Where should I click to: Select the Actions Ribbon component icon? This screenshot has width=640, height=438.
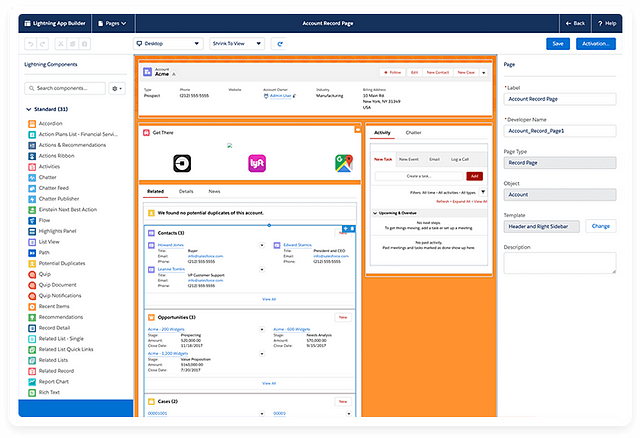tap(32, 156)
